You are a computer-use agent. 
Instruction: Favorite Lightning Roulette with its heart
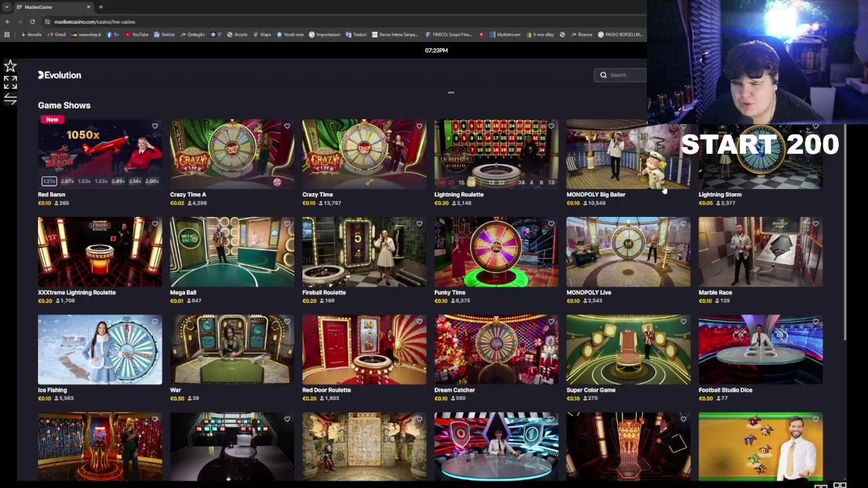pos(551,126)
